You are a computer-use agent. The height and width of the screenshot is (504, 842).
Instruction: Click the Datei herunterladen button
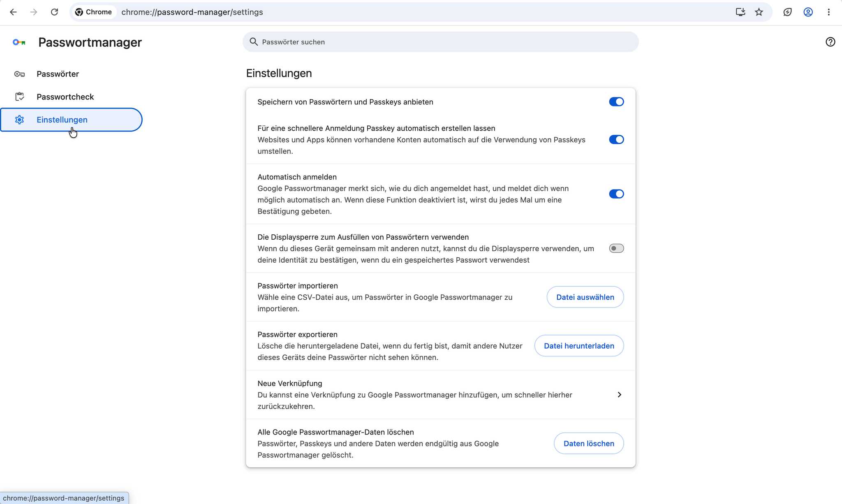pos(579,346)
